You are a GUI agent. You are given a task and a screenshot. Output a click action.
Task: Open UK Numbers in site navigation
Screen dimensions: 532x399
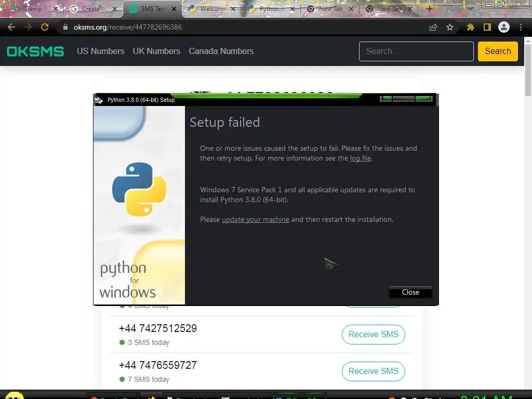[x=156, y=51]
